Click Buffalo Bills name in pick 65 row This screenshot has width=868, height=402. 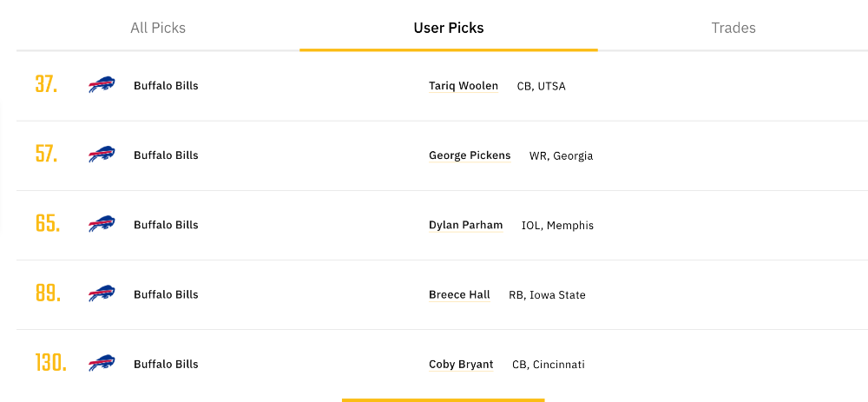tap(166, 225)
